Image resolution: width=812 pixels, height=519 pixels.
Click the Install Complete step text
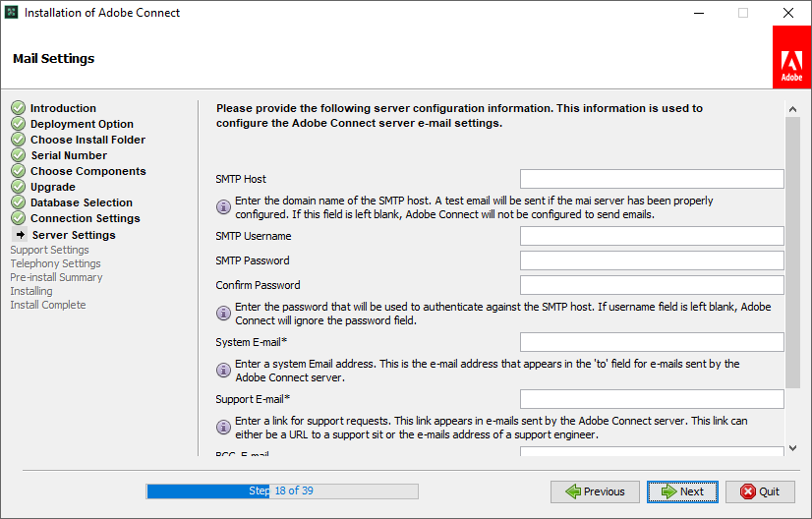48,305
